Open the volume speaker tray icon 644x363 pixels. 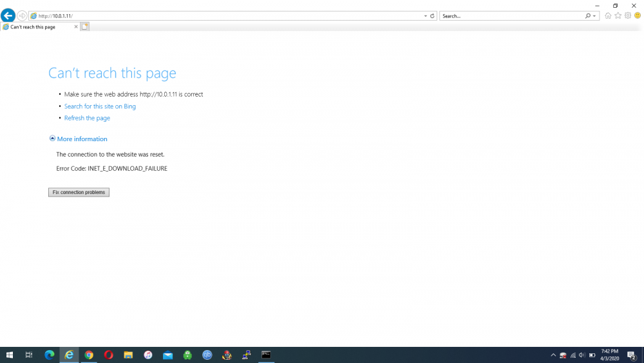point(582,355)
